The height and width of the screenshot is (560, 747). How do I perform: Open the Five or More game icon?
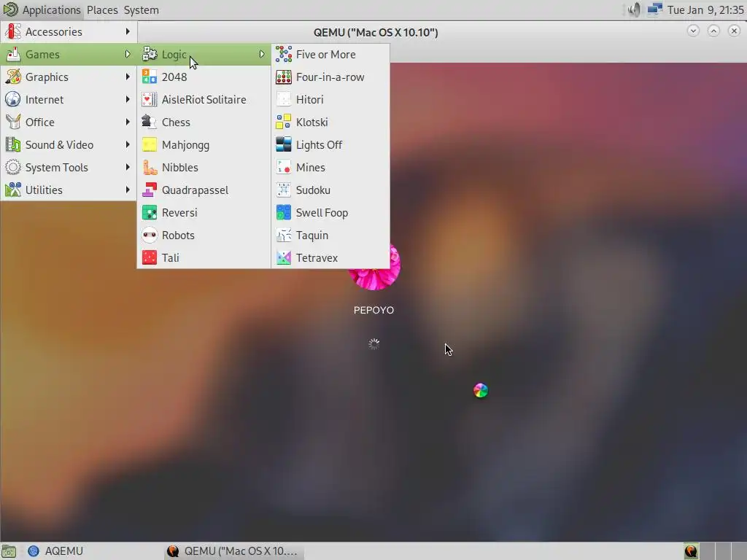tap(284, 54)
